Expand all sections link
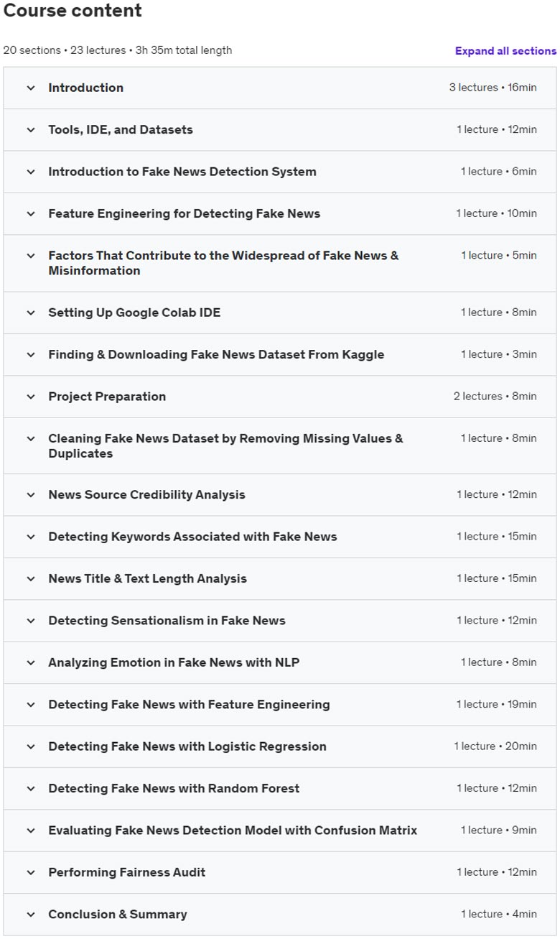Screen dimensions: 560x939 click(505, 51)
